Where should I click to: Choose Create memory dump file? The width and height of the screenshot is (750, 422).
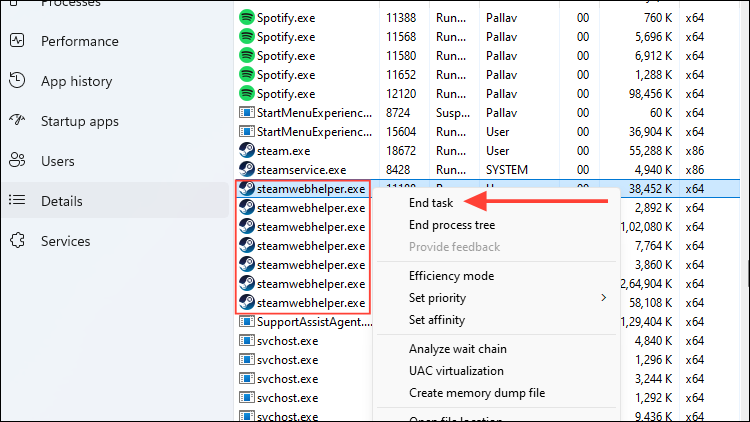tap(476, 393)
